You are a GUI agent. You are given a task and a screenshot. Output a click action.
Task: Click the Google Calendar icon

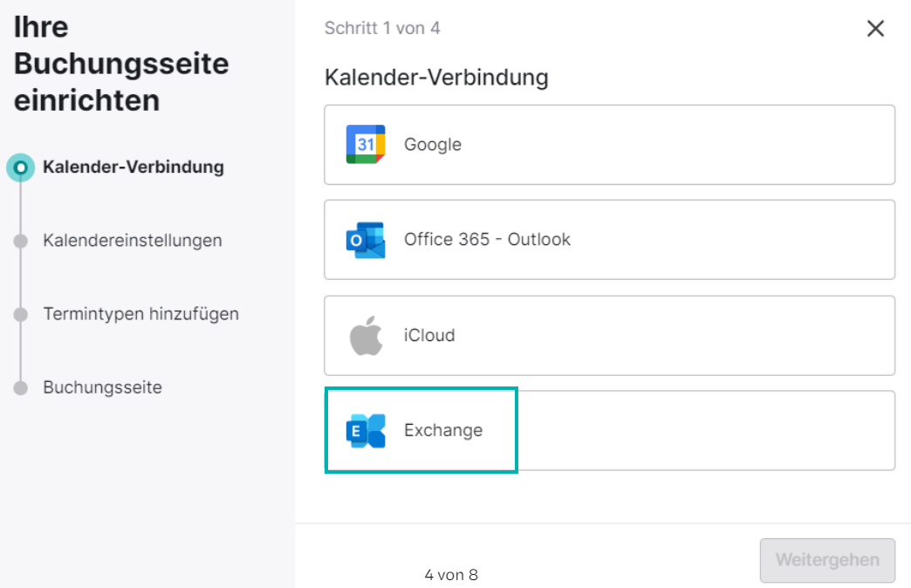click(366, 144)
